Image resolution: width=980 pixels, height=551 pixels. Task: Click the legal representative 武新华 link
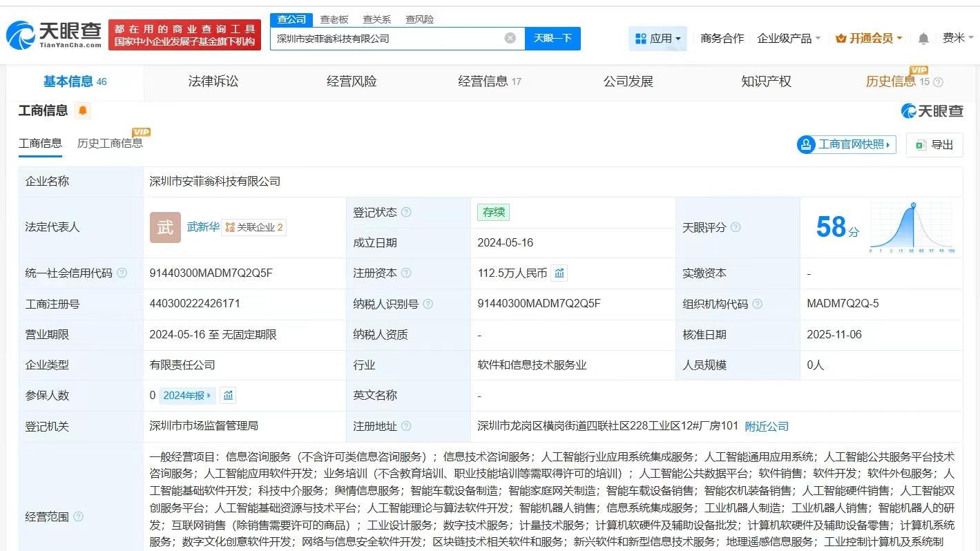click(203, 226)
